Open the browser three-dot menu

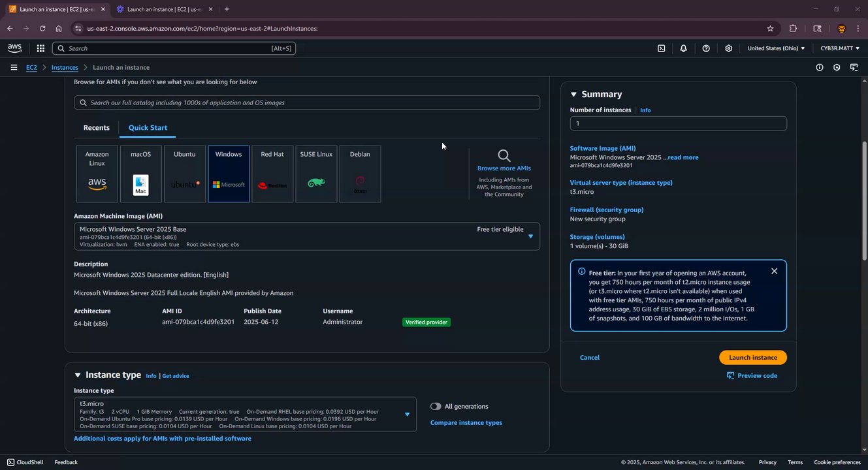tap(858, 29)
